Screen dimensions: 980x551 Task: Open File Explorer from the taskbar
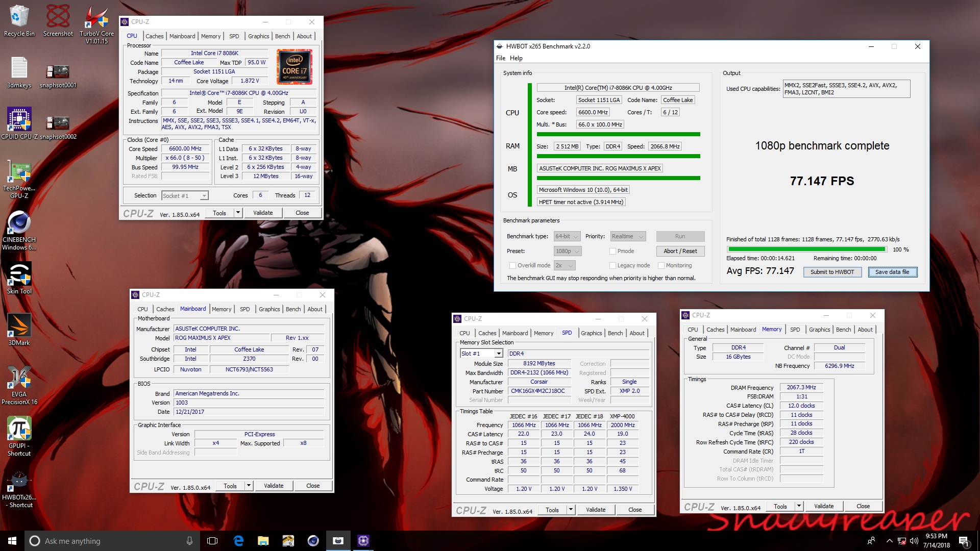click(263, 541)
